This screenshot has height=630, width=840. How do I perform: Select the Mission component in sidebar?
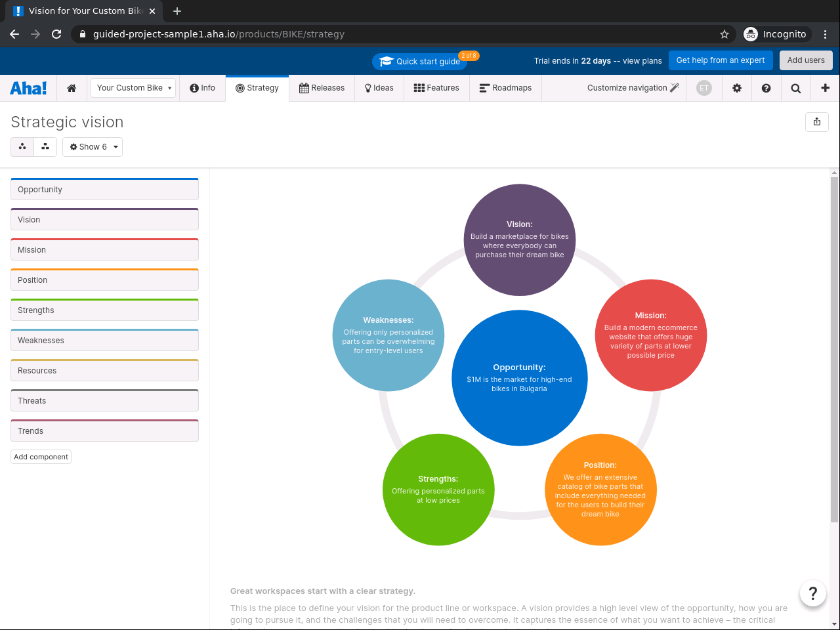pos(104,249)
